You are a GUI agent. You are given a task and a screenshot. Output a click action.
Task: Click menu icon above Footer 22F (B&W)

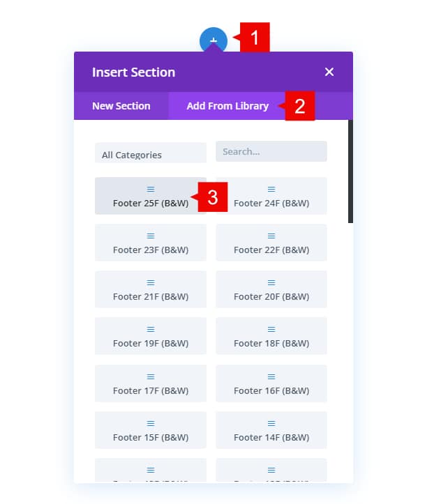click(x=271, y=236)
